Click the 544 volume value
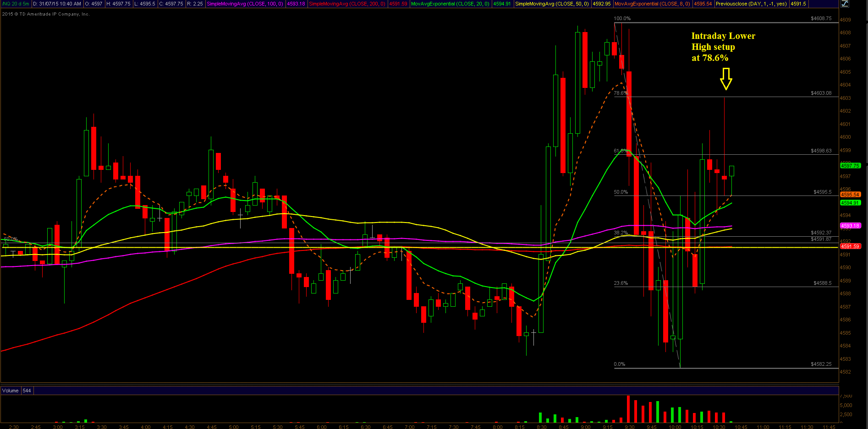 tap(27, 391)
